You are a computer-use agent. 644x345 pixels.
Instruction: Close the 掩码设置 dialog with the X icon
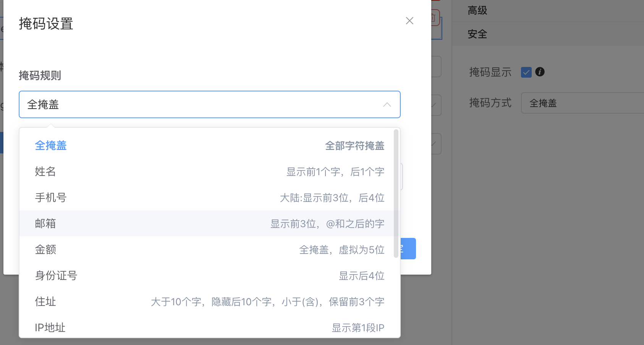[409, 21]
